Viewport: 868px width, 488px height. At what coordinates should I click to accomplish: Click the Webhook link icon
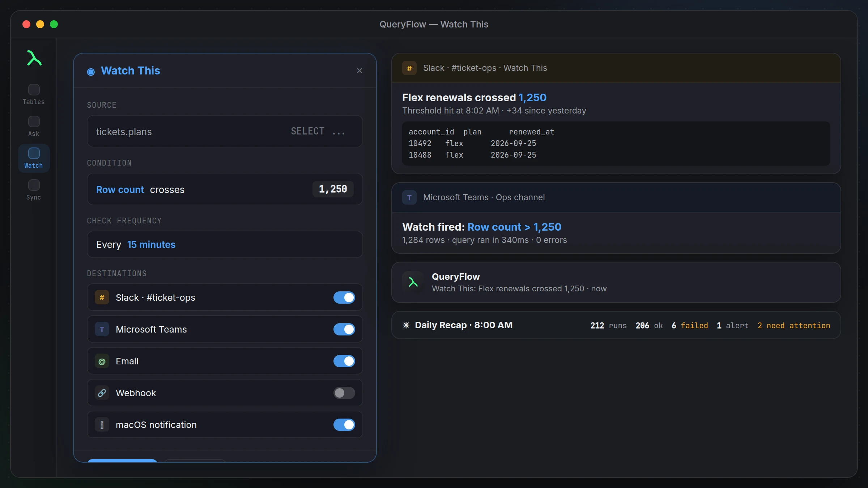pyautogui.click(x=102, y=393)
